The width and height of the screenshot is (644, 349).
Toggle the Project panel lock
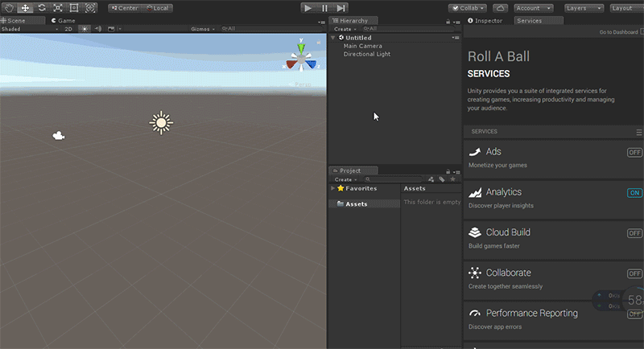click(x=448, y=171)
